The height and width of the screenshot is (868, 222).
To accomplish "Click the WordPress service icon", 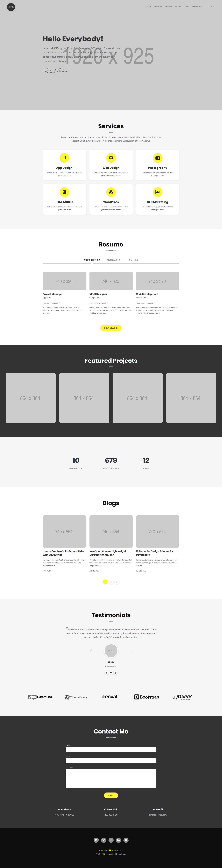I will [111, 192].
